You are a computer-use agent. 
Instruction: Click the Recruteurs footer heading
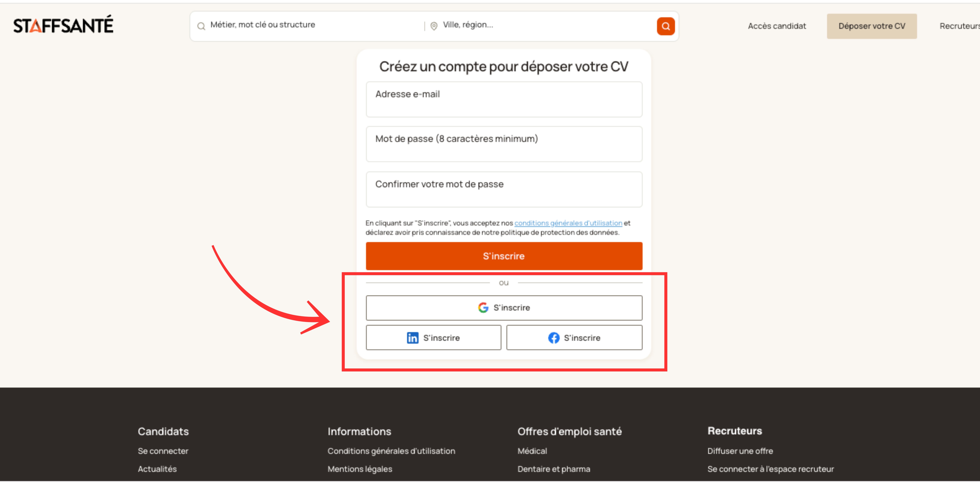coord(735,431)
